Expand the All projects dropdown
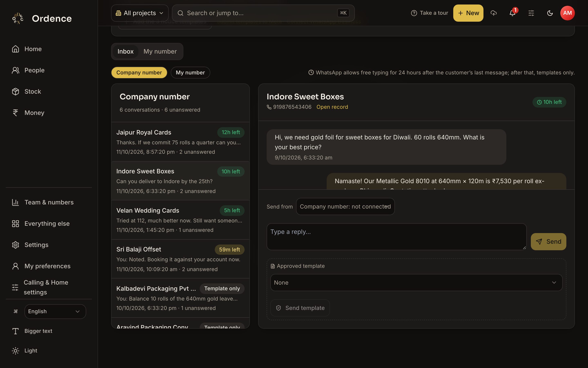This screenshot has width=588, height=368. pos(140,13)
